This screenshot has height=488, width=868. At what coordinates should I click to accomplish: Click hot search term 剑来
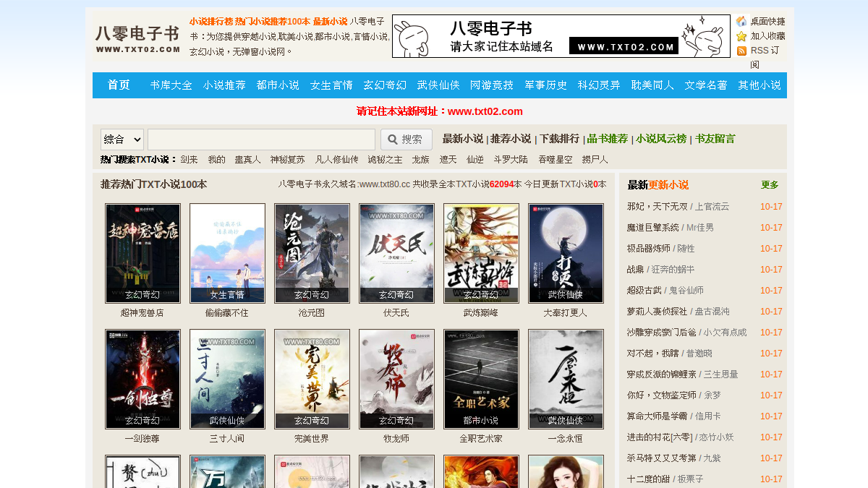tap(189, 159)
